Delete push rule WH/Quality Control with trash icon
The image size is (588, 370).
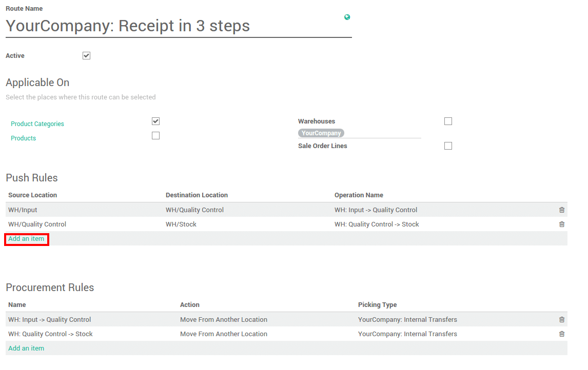[x=561, y=224]
